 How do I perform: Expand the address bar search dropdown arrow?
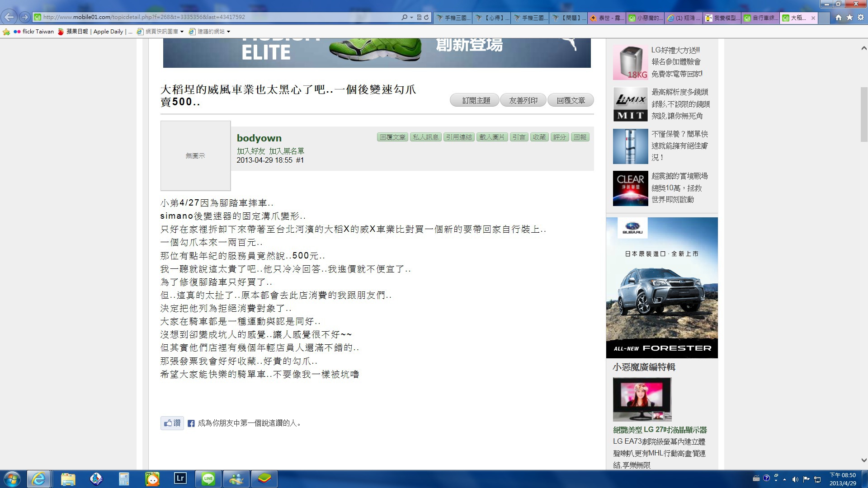411,17
